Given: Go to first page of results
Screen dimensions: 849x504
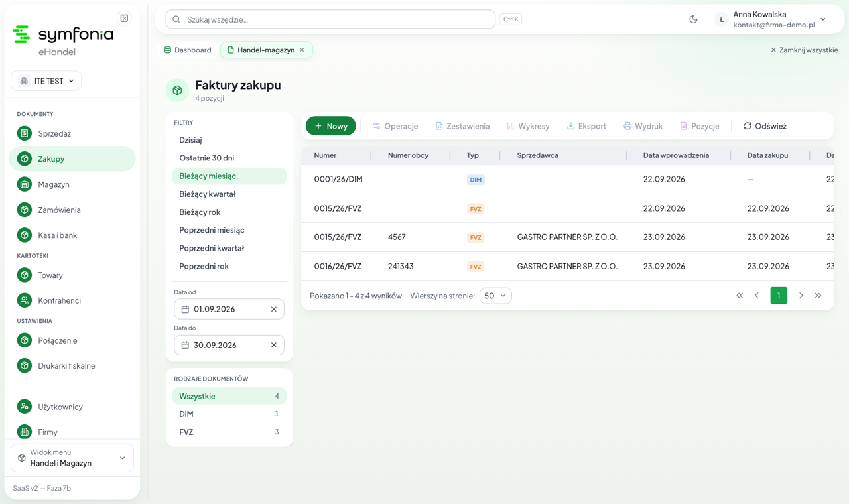Looking at the screenshot, I should (x=740, y=296).
